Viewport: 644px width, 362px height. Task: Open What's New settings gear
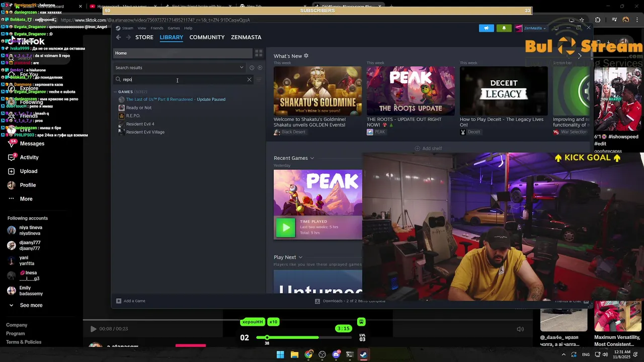(306, 56)
